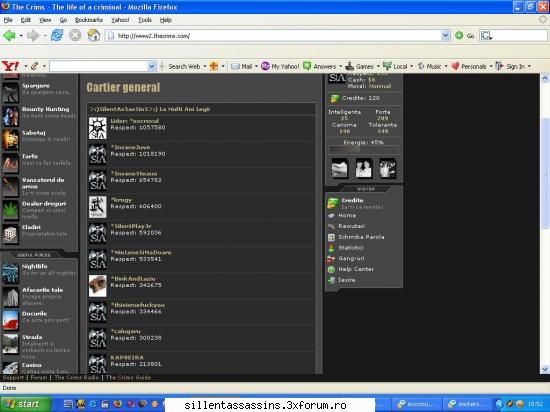Go to the Firefox Home page icon
This screenshot has height=412, width=550.
(94, 35)
